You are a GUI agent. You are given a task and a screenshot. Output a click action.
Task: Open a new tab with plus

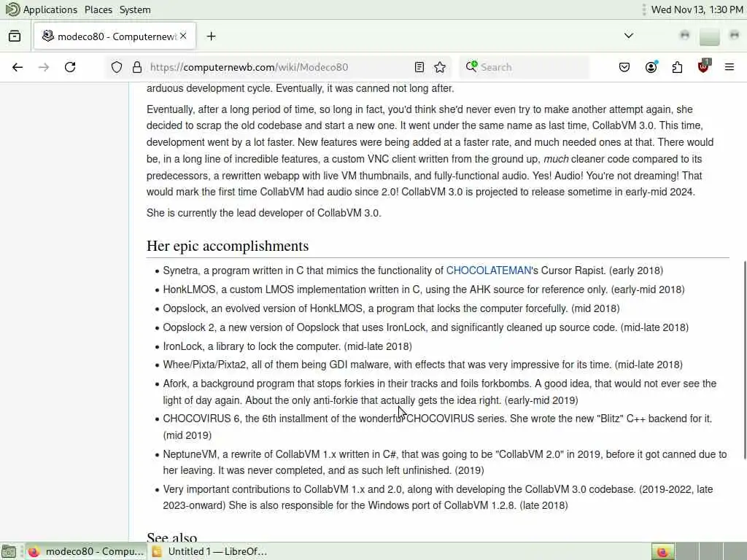point(211,36)
